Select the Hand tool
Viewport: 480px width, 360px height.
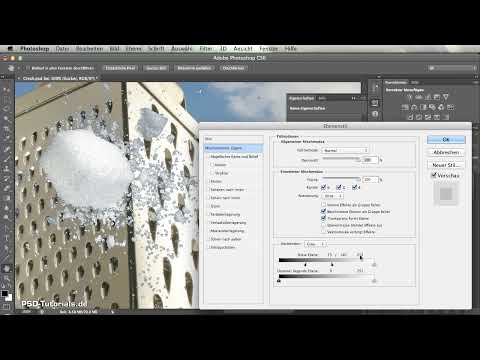[6, 268]
